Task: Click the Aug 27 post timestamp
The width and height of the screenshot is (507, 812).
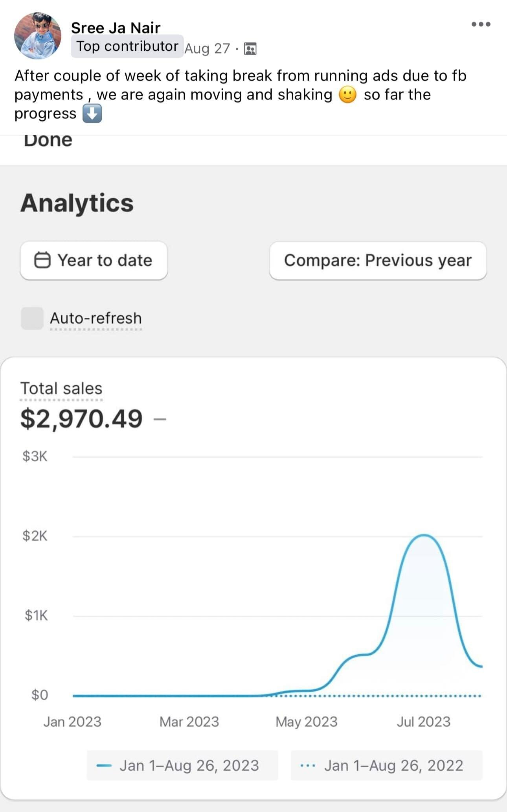Action: [207, 49]
